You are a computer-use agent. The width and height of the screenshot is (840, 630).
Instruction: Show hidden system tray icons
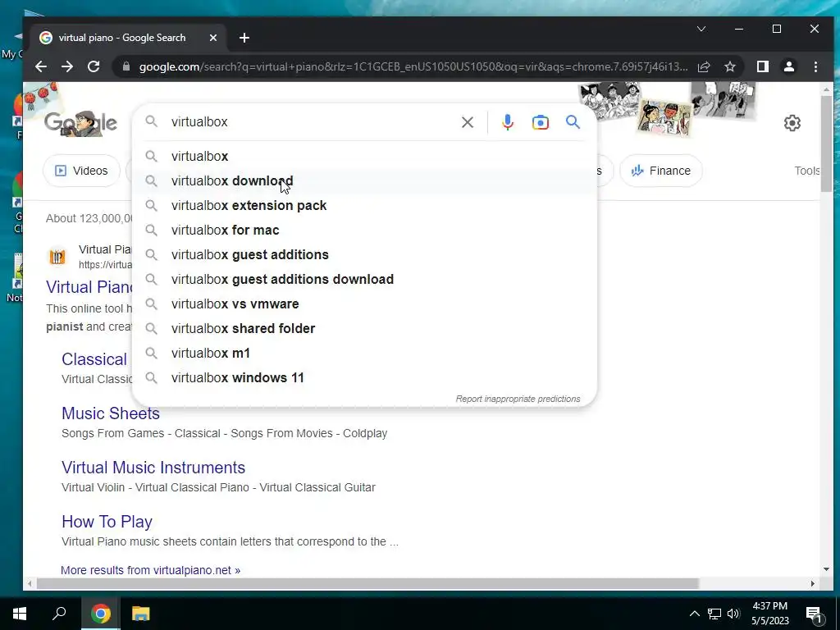(x=694, y=614)
